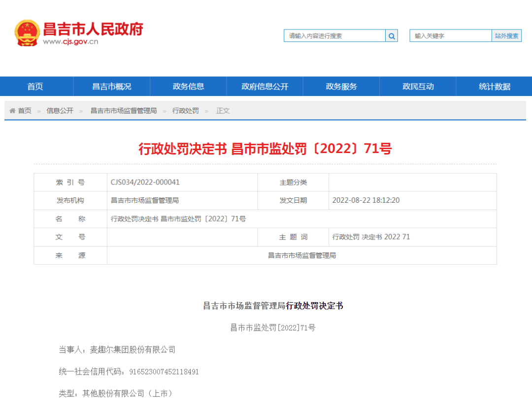Open the 昌吉市市场监督管理局 breadcrumb link
The image size is (532, 406).
pyautogui.click(x=124, y=110)
